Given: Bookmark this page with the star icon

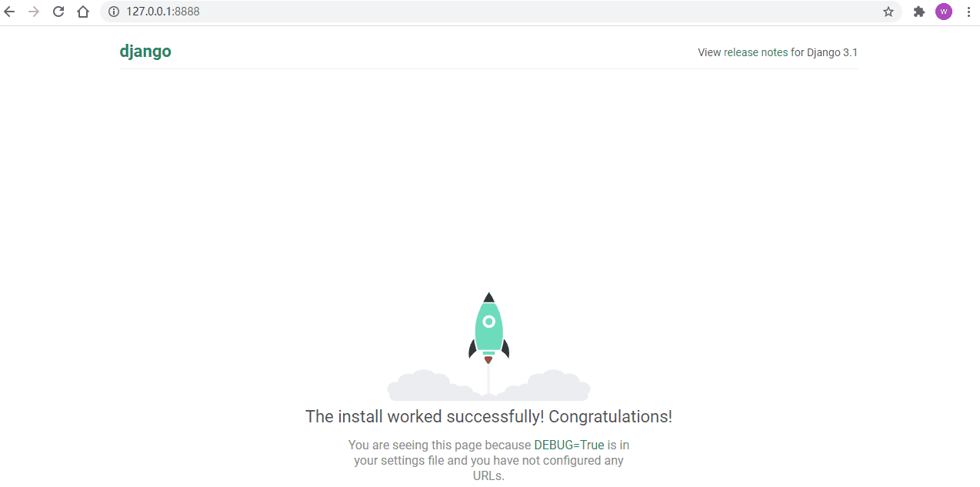Looking at the screenshot, I should pos(888,12).
